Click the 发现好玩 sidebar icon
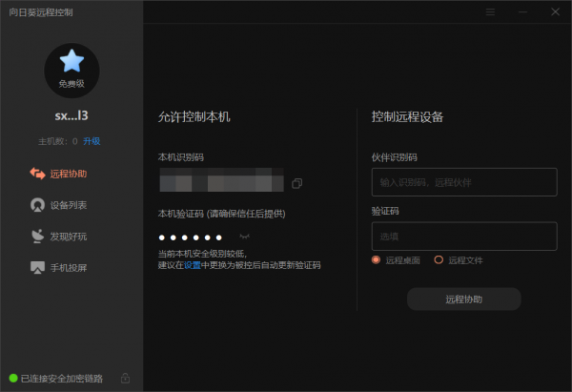 pyautogui.click(x=37, y=237)
